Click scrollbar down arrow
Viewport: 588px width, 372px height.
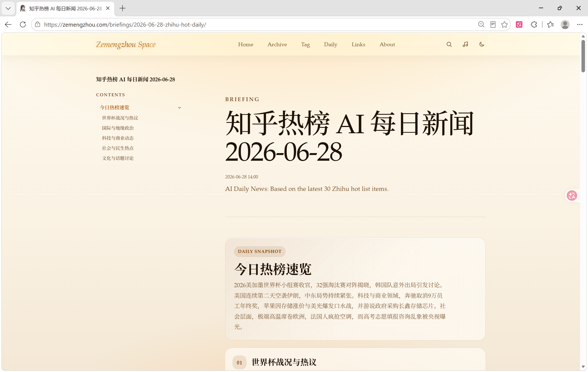(583, 367)
